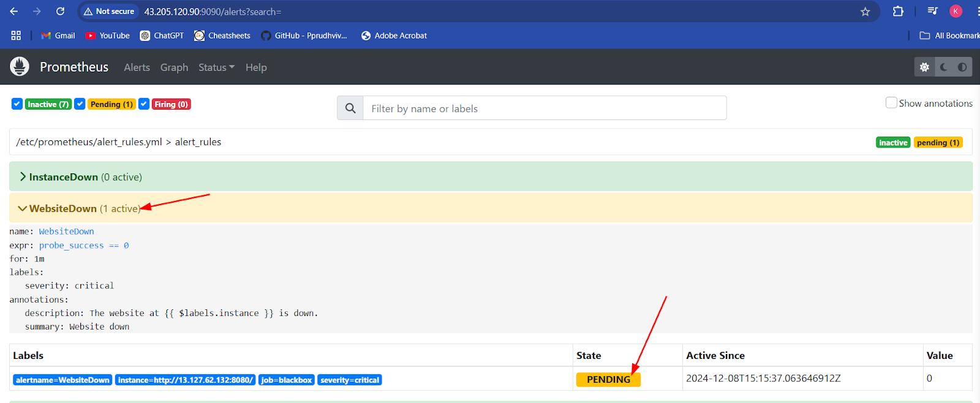Click the search magnifier icon
The height and width of the screenshot is (403, 980).
350,108
